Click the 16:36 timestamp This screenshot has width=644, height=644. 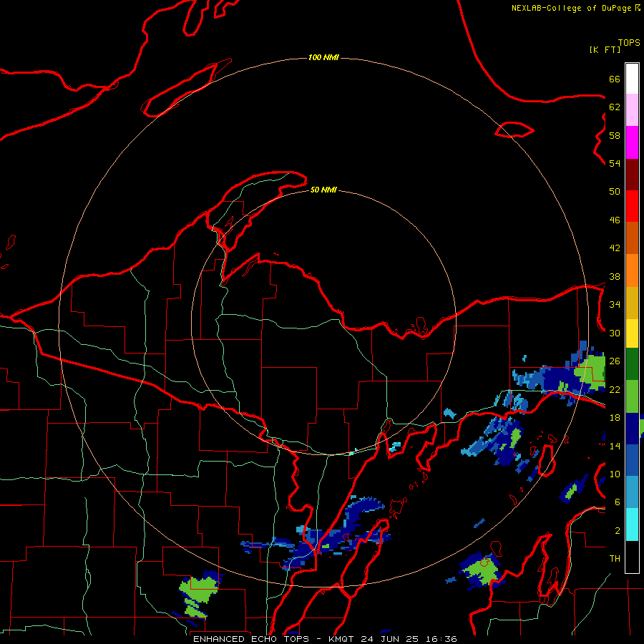click(x=441, y=639)
